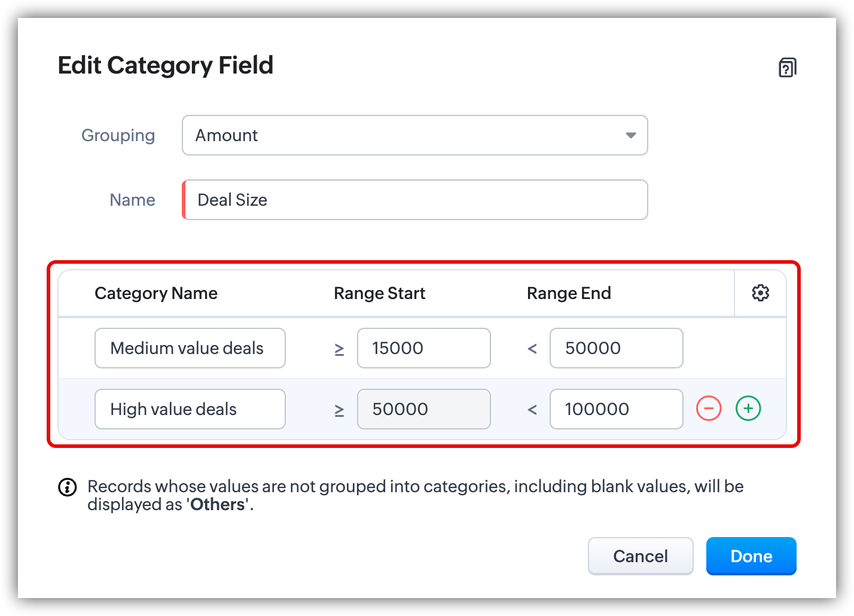Open the Amount grouping combo box
The width and height of the screenshot is (854, 616).
[407, 136]
